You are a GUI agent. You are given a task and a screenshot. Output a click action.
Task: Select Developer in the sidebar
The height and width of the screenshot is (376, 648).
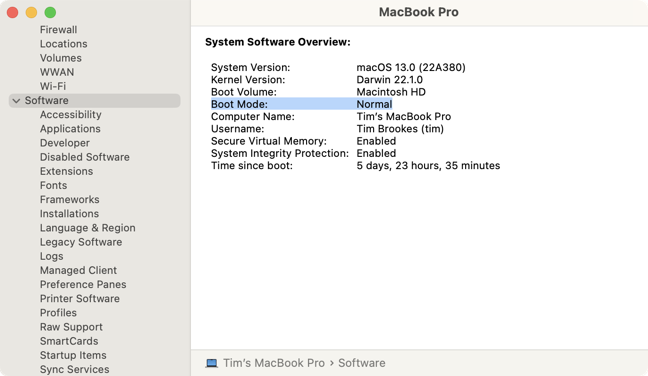(x=65, y=143)
